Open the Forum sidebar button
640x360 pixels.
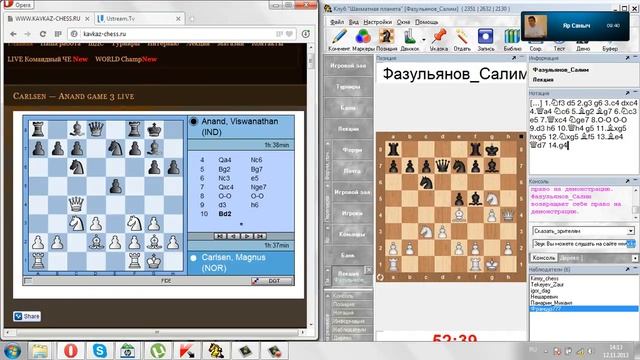click(352, 150)
